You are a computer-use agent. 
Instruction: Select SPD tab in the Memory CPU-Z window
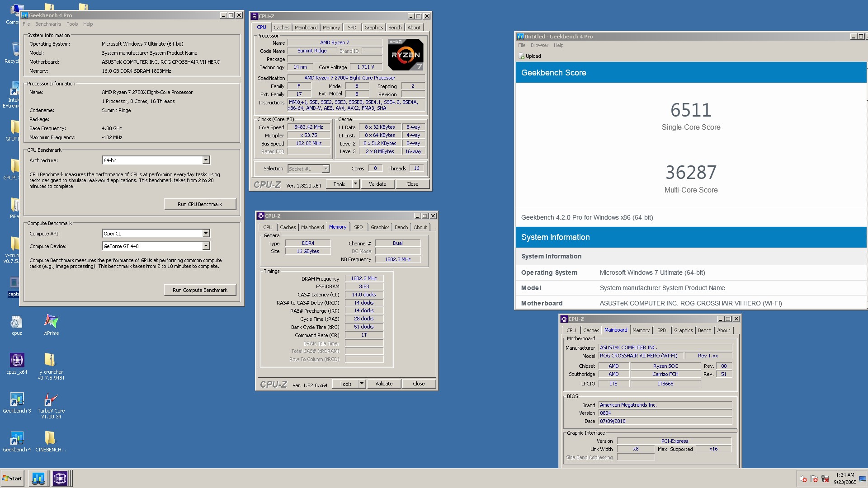[x=359, y=228]
